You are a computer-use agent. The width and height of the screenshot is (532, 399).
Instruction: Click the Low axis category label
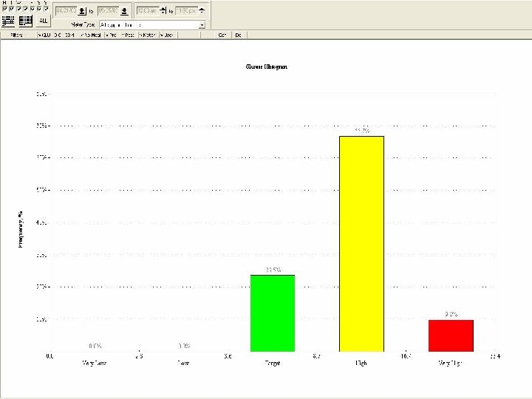coord(183,363)
